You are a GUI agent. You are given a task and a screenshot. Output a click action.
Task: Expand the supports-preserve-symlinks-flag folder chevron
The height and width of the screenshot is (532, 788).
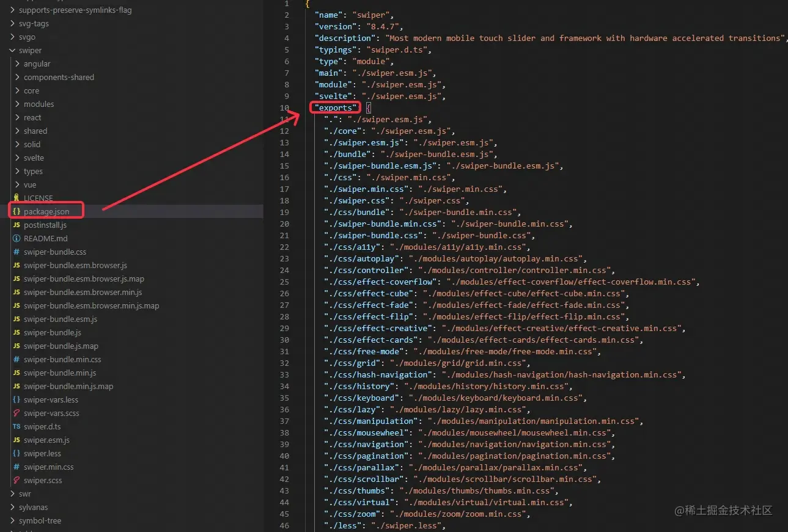click(x=13, y=10)
